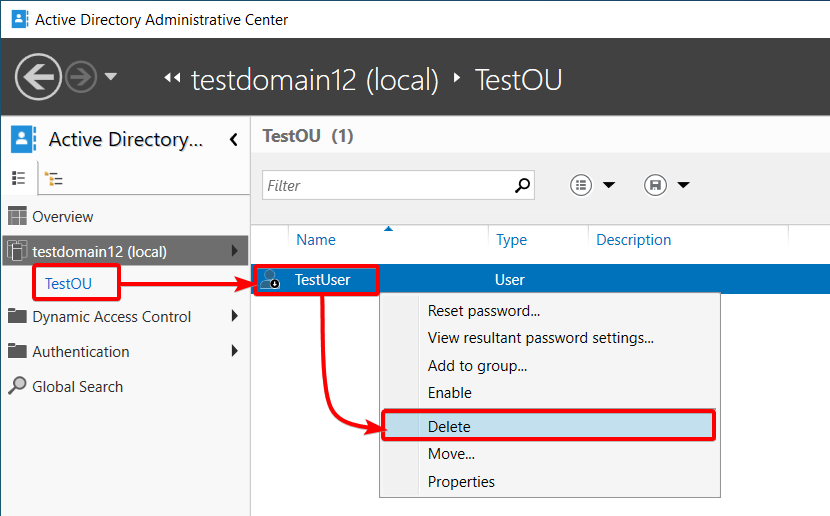Open the saved queries disk icon
The height and width of the screenshot is (516, 830).
[655, 185]
